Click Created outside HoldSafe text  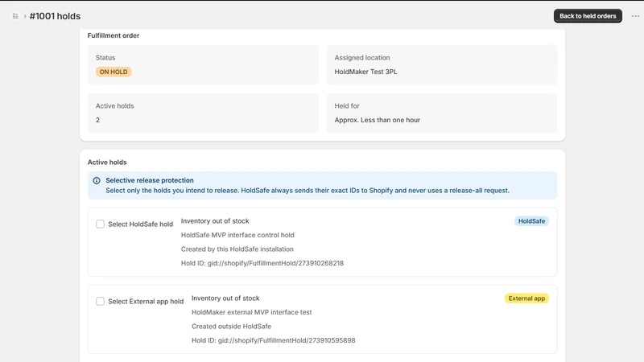[231, 327]
